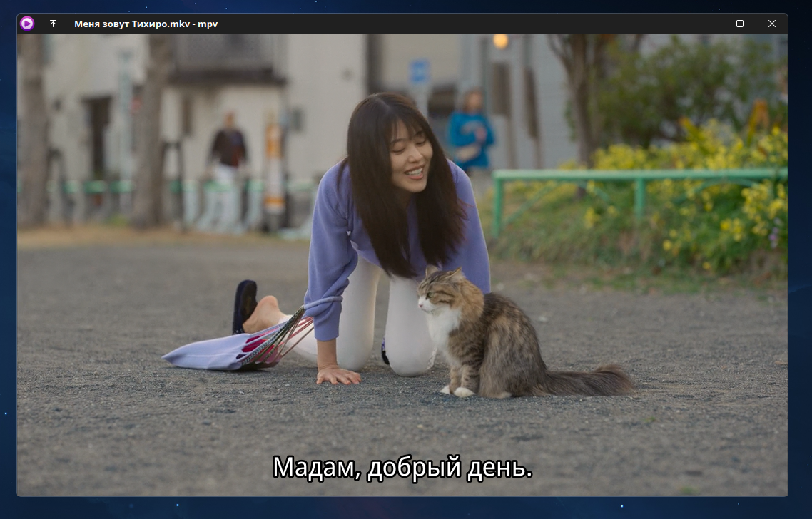Minimize the mpv window
The width and height of the screenshot is (812, 519).
[707, 24]
